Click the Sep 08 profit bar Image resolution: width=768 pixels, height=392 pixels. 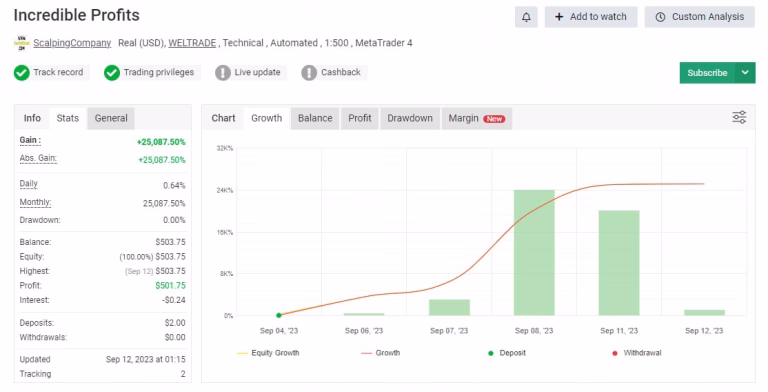pos(534,252)
